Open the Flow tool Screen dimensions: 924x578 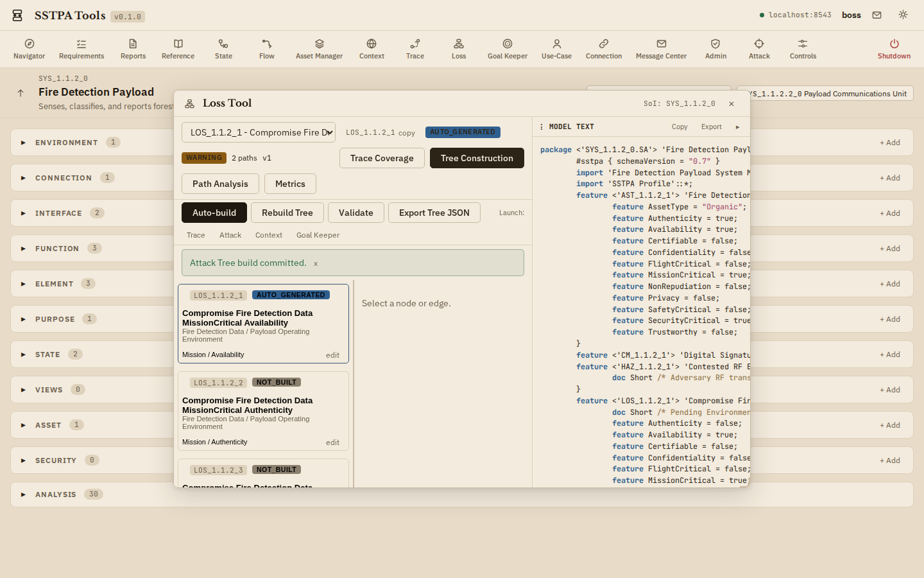click(x=267, y=49)
